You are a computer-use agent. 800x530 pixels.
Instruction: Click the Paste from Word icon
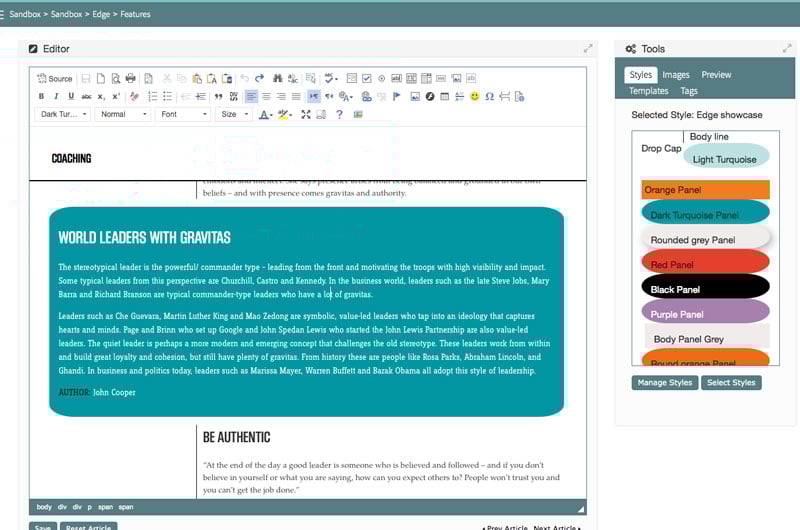[x=227, y=79]
